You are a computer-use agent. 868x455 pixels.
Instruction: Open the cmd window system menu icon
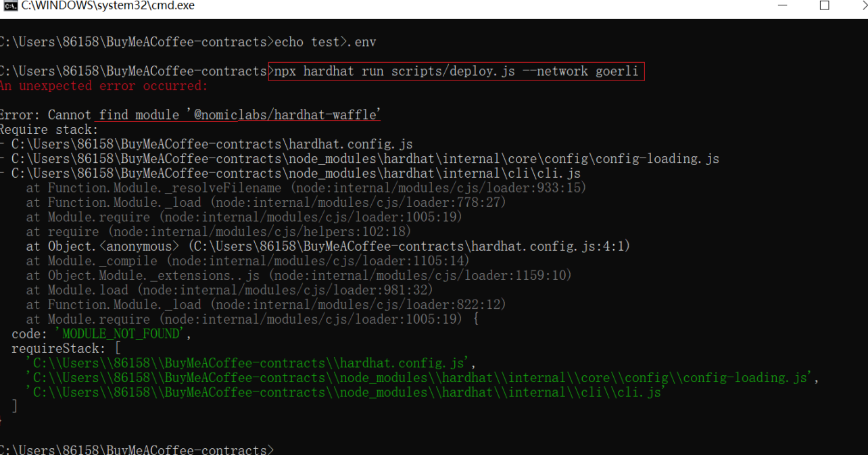(10, 6)
